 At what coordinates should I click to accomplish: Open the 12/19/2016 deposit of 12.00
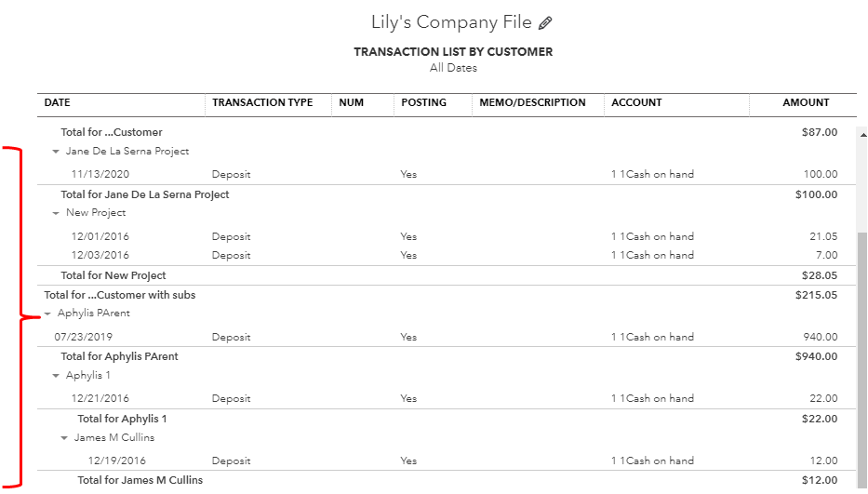pyautogui.click(x=447, y=461)
